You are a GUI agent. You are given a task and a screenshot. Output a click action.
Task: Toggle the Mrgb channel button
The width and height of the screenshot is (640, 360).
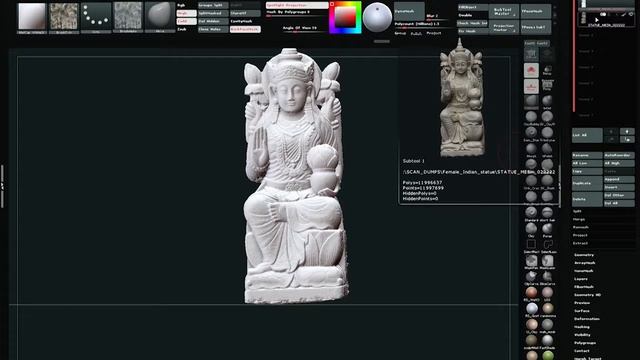[186, 13]
